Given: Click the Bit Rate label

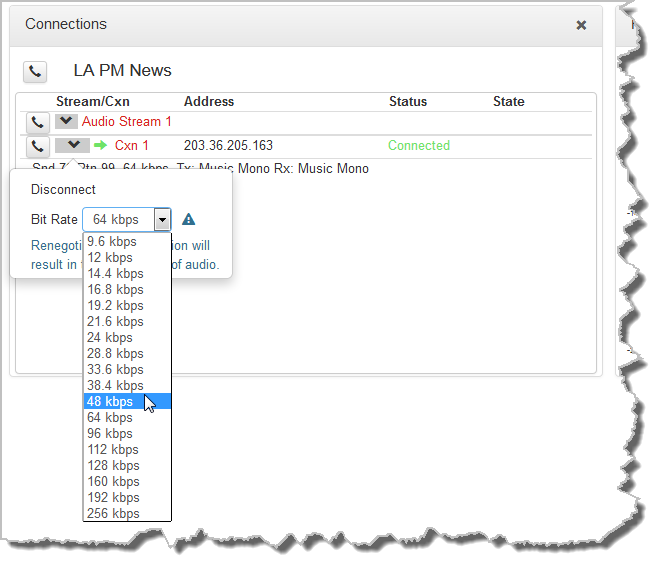Looking at the screenshot, I should 54,219.
